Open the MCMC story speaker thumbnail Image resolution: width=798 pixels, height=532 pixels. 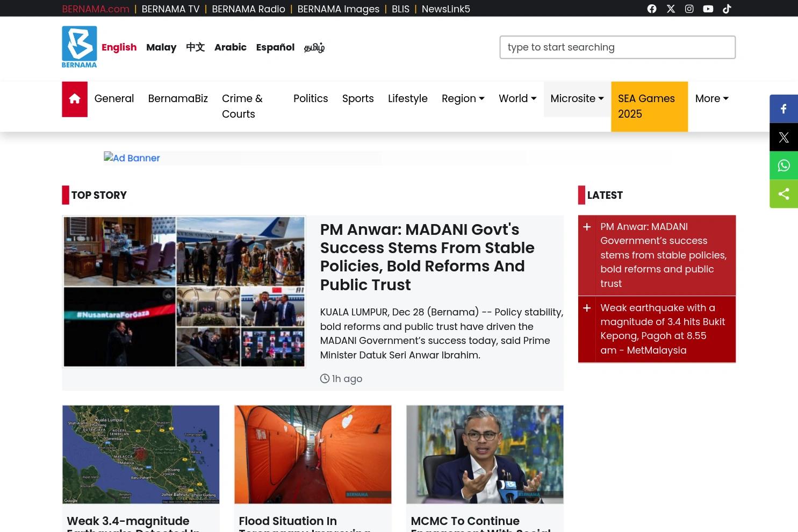(x=485, y=455)
